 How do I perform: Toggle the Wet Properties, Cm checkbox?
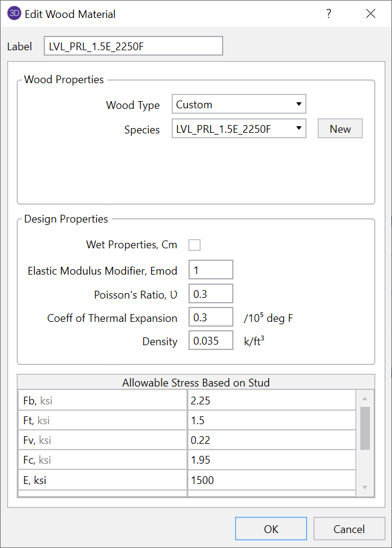pyautogui.click(x=194, y=245)
